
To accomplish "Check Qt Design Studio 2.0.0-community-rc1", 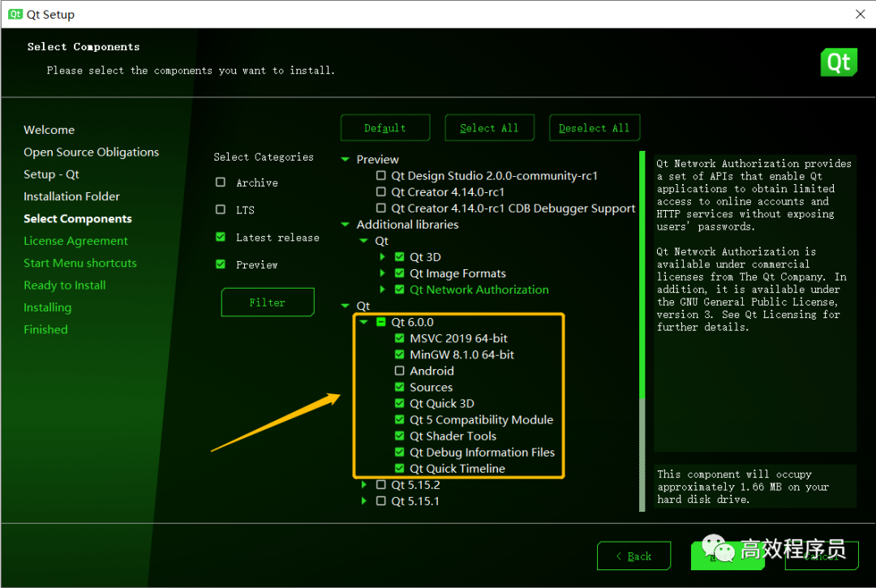I will click(381, 175).
